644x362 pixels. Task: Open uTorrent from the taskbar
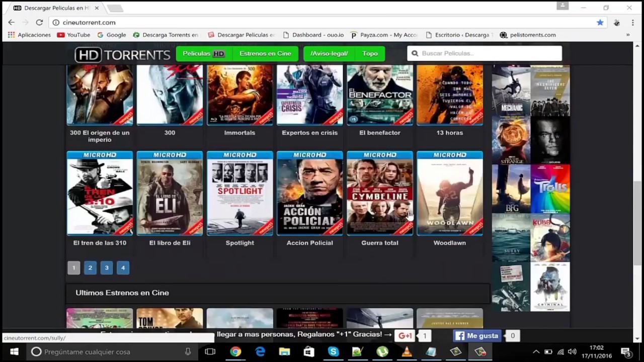[x=382, y=352]
